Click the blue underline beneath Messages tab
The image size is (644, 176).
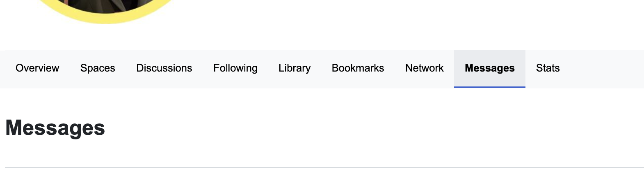(489, 87)
